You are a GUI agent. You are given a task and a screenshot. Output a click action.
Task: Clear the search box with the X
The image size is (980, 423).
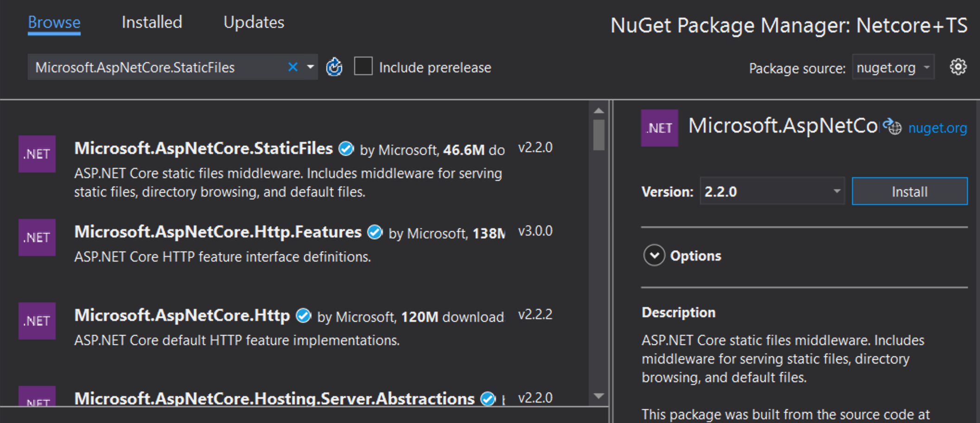click(x=293, y=67)
